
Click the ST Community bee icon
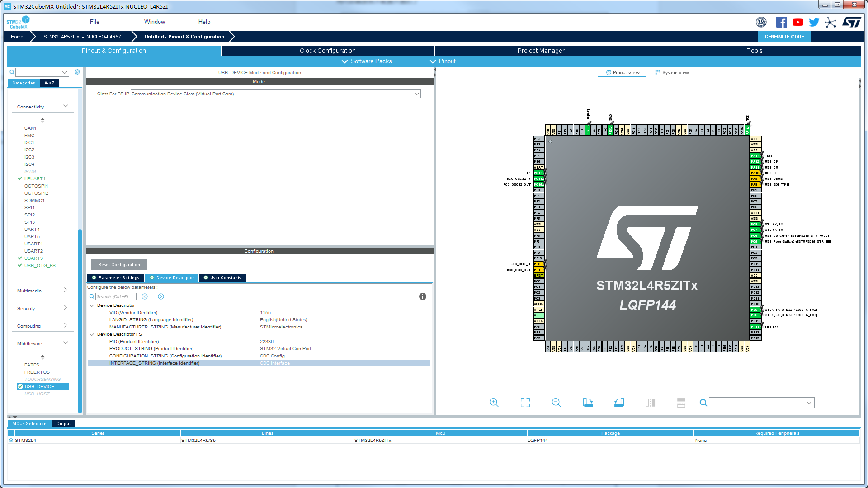pos(830,22)
